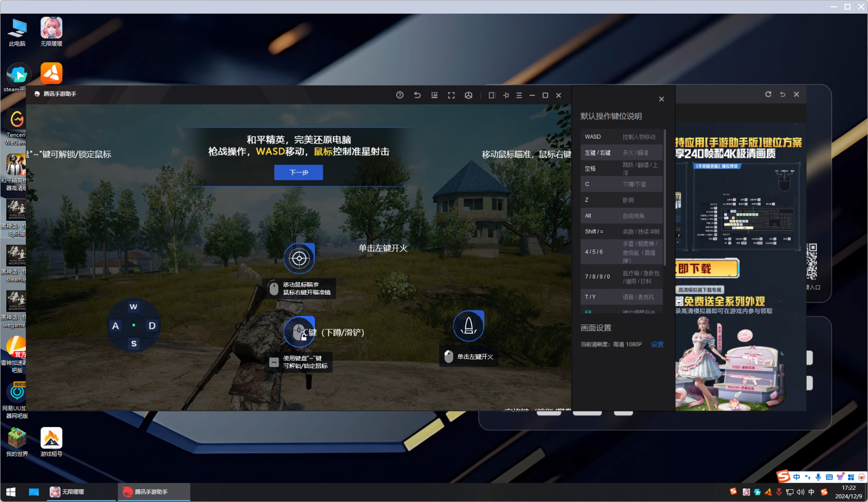Screen dimensions: 868x502
Task: Switch to 无限暖暖 taskbar item
Action: pos(81,492)
